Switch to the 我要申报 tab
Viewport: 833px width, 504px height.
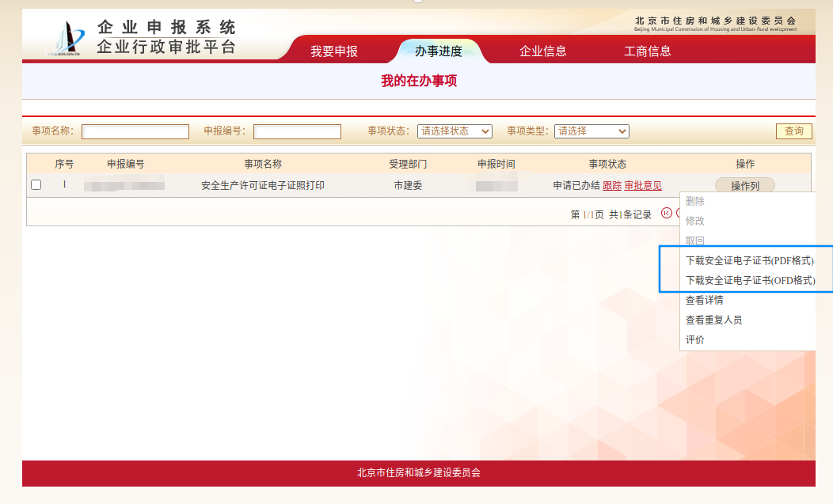[334, 51]
